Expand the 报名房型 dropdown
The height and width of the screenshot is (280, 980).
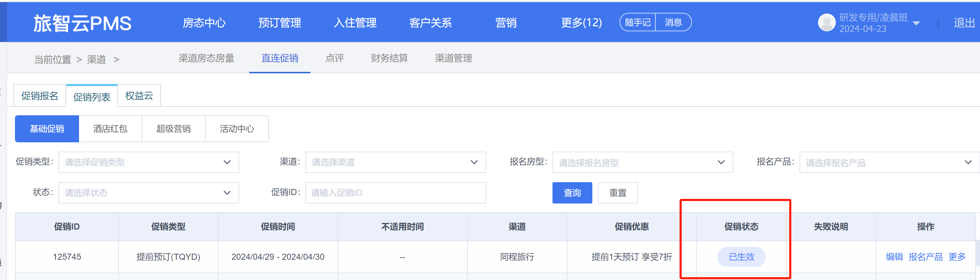pos(642,163)
